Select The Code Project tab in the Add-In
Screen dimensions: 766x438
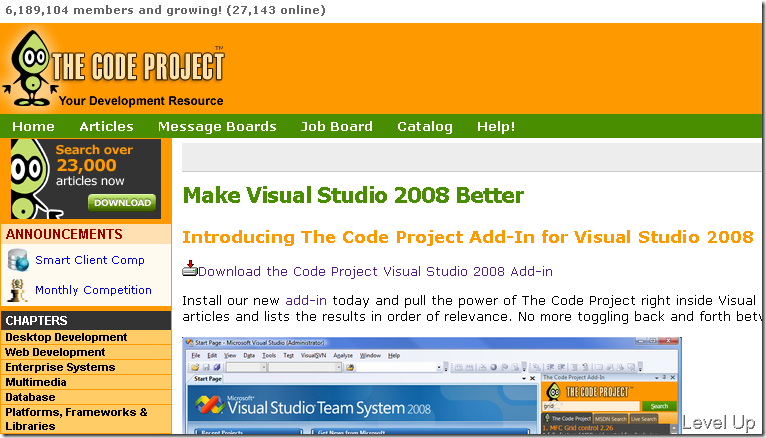(567, 419)
